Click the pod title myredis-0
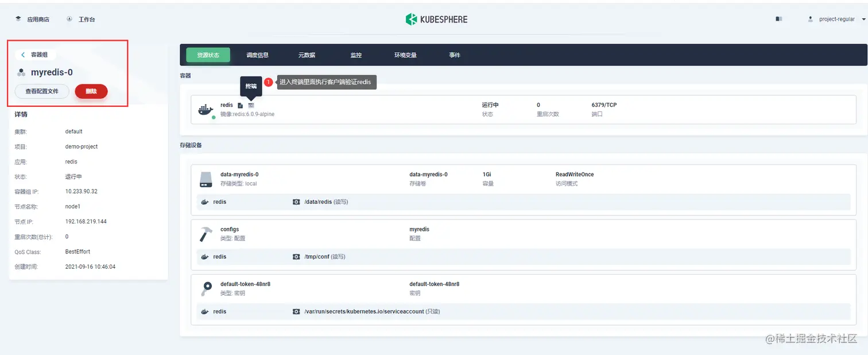 pyautogui.click(x=52, y=72)
